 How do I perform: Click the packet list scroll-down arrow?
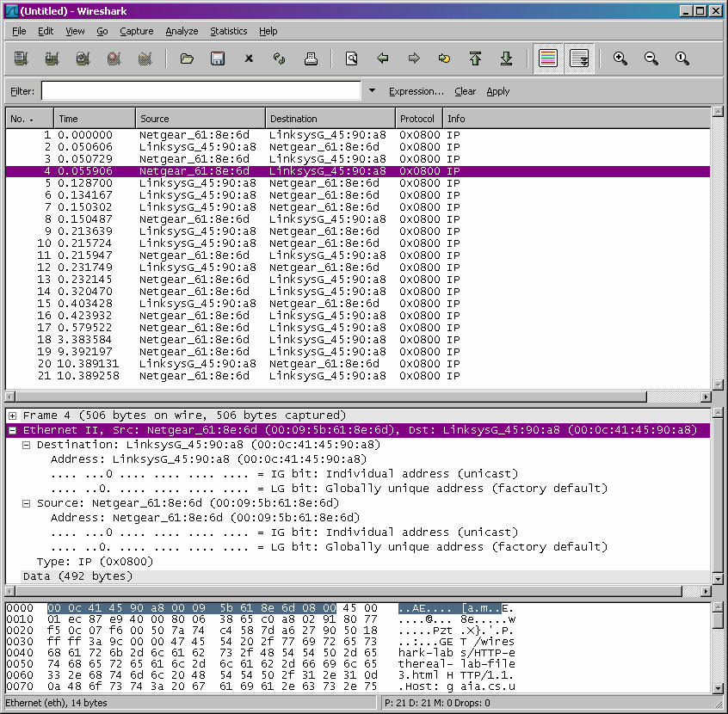coord(718,385)
